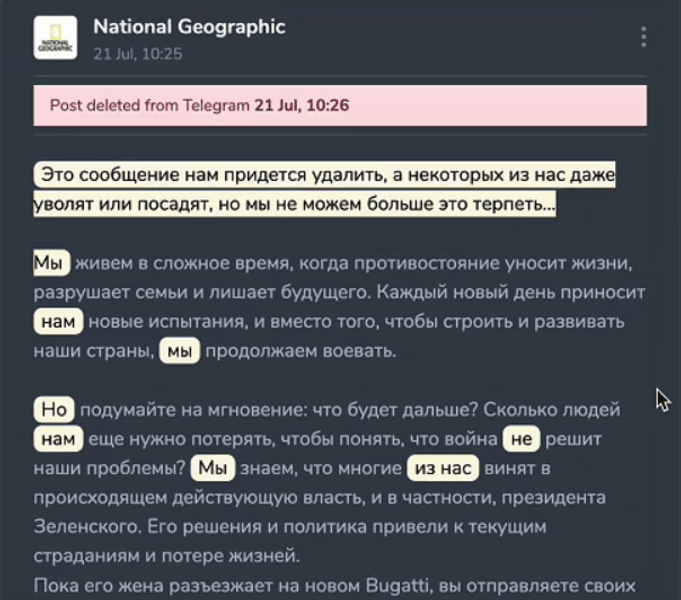The height and width of the screenshot is (600, 681).
Task: Select highlighted нам before новые испытания
Action: pos(59,322)
